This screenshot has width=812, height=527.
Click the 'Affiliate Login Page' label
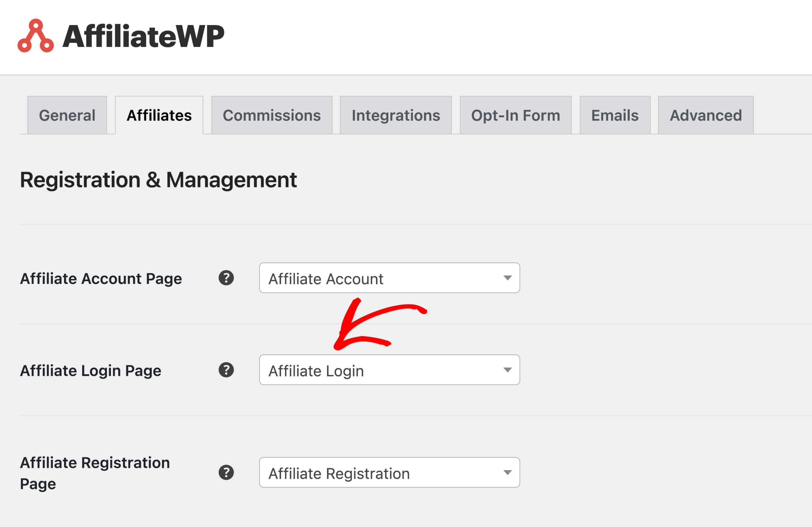90,371
